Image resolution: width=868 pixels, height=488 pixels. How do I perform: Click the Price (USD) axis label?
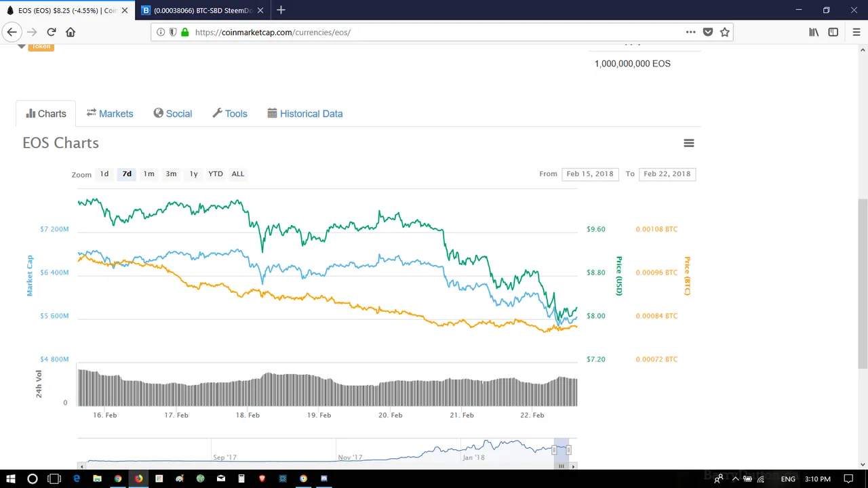[619, 275]
